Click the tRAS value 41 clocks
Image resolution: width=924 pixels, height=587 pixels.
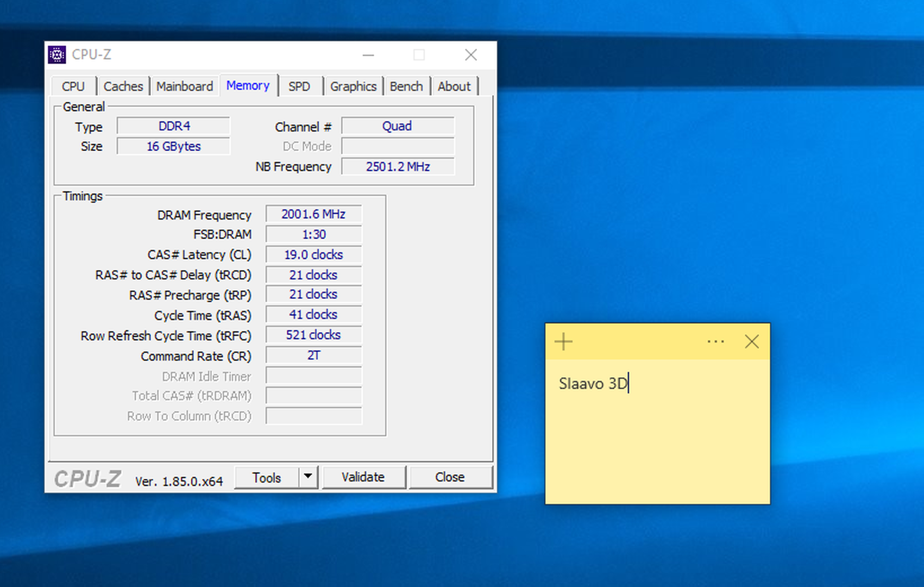point(313,315)
